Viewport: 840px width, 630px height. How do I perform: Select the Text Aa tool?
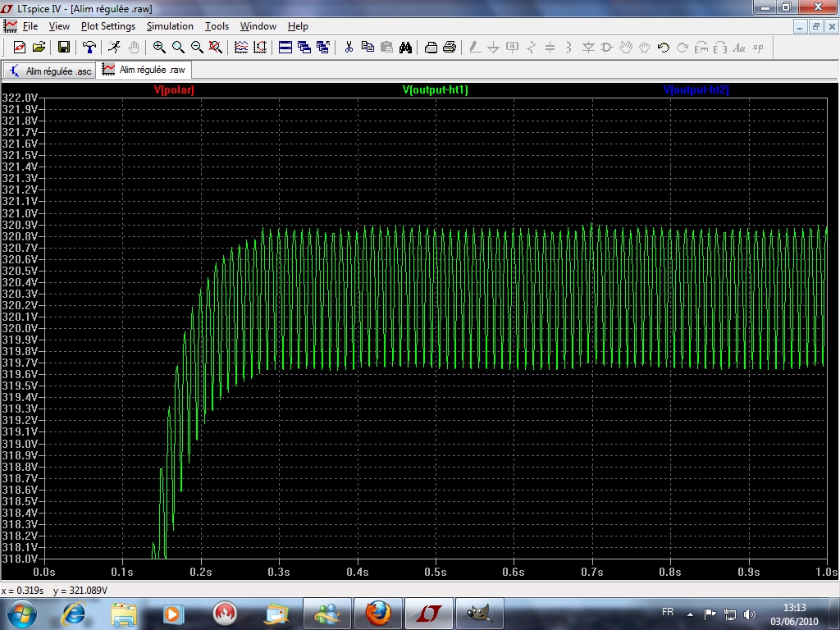tap(739, 48)
